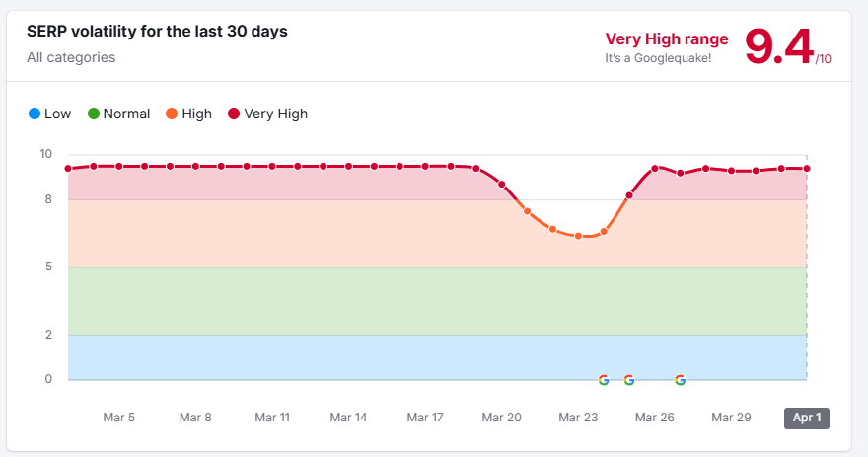
Task: Click the Very High range status text
Action: tap(667, 39)
